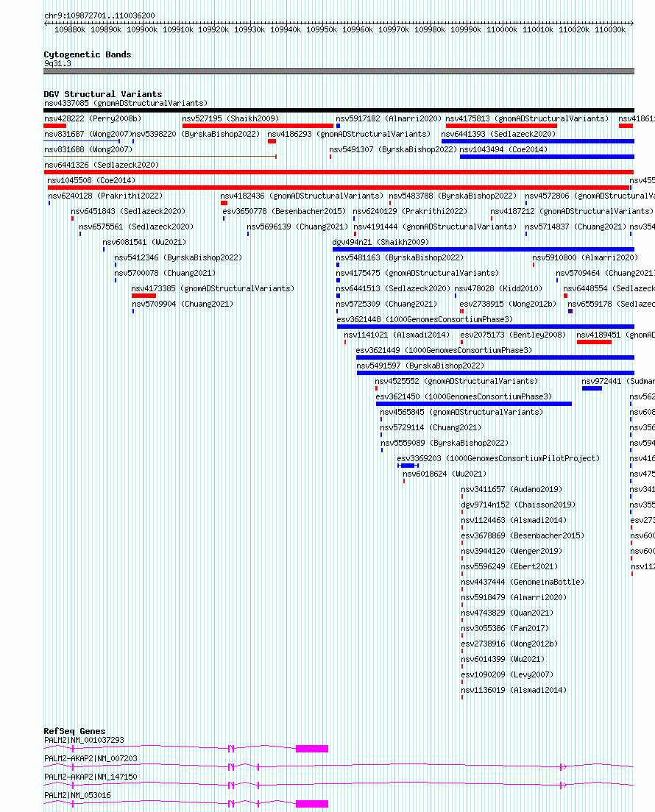The width and height of the screenshot is (655, 812).
Task: Click the 9q31.3 cytogenetic band
Action: pos(339,71)
